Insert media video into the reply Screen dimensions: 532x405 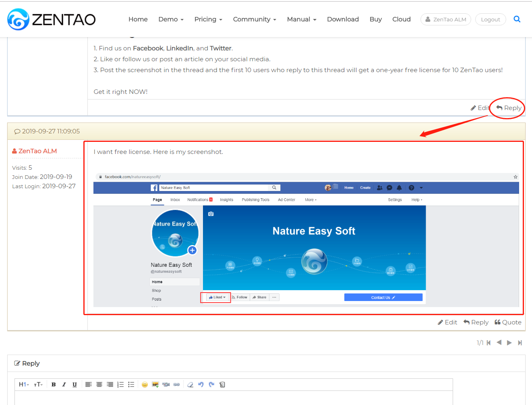166,384
